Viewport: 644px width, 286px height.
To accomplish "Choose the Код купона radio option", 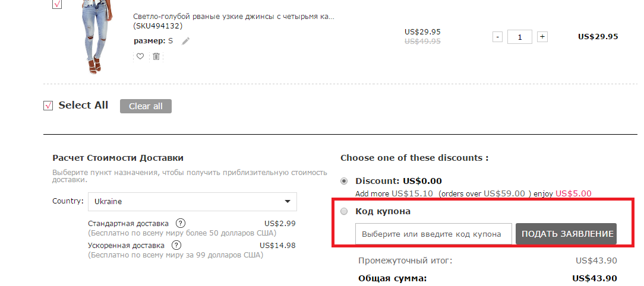I will (345, 211).
